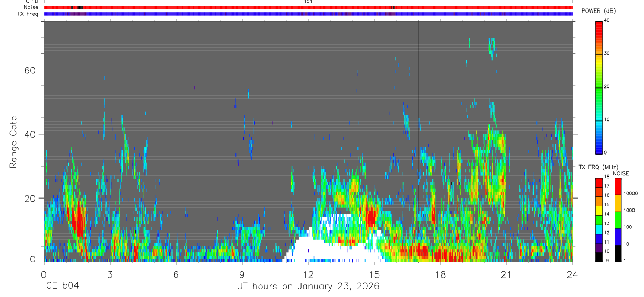Image resolution: width=644 pixels, height=297 pixels.
Task: Select the blue bottom segment of the POWER color bar
Action: pyautogui.click(x=598, y=136)
